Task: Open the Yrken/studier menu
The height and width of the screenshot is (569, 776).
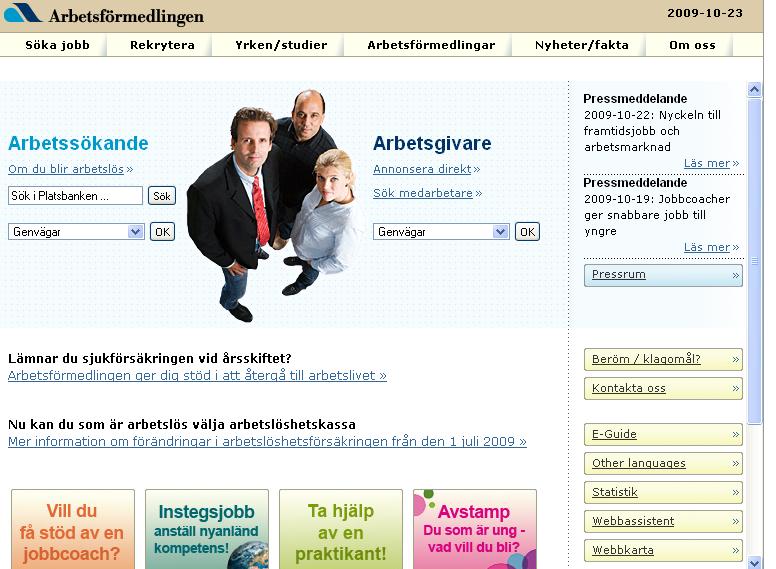Action: pyautogui.click(x=281, y=45)
